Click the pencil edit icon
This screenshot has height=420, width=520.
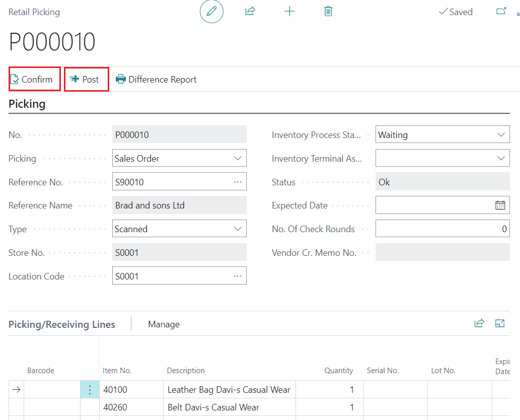[x=211, y=12]
